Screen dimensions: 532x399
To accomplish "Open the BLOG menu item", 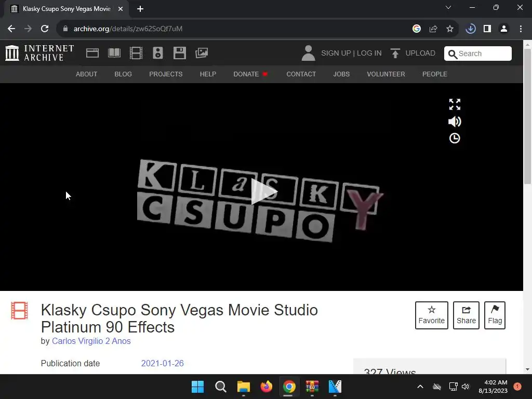I will 123,74.
